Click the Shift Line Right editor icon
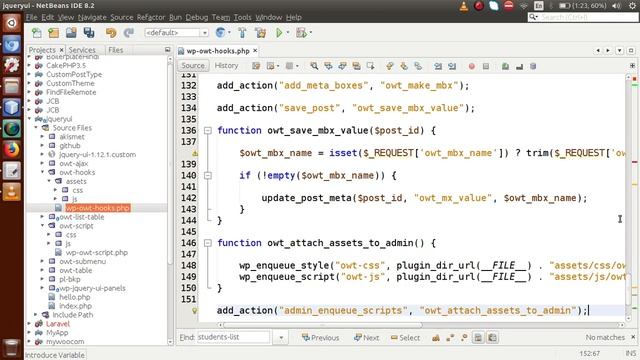Image resolution: width=640 pixels, height=360 pixels. (x=452, y=66)
